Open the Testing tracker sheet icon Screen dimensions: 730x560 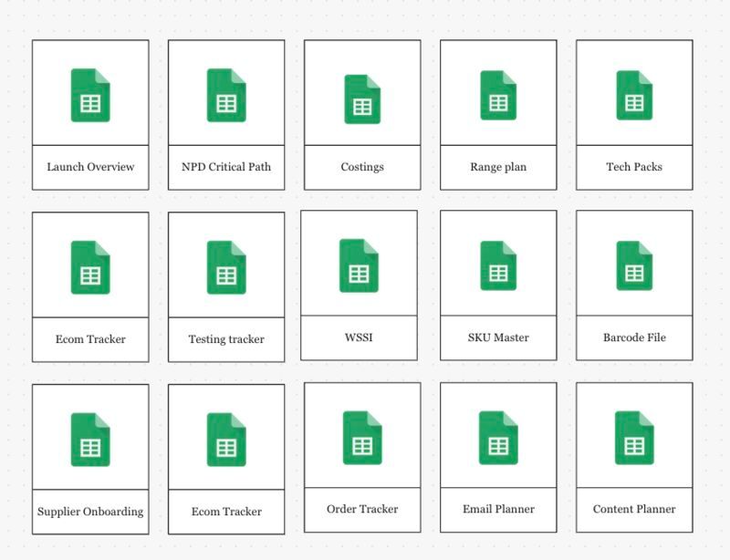click(x=226, y=267)
